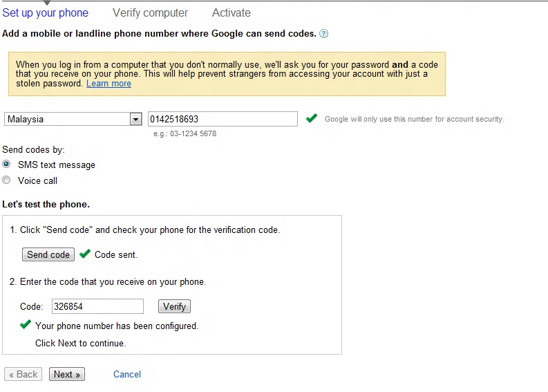Select Voice call option
The height and width of the screenshot is (392, 548).
7,180
